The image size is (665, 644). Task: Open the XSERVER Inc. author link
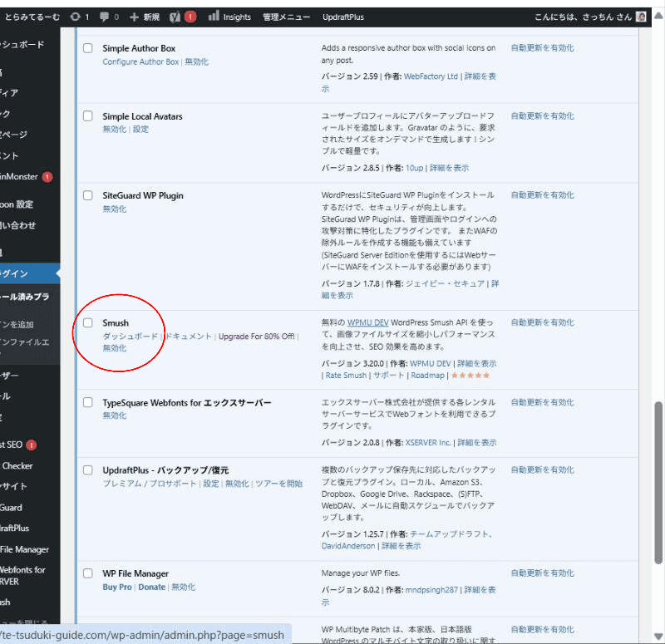(x=428, y=443)
